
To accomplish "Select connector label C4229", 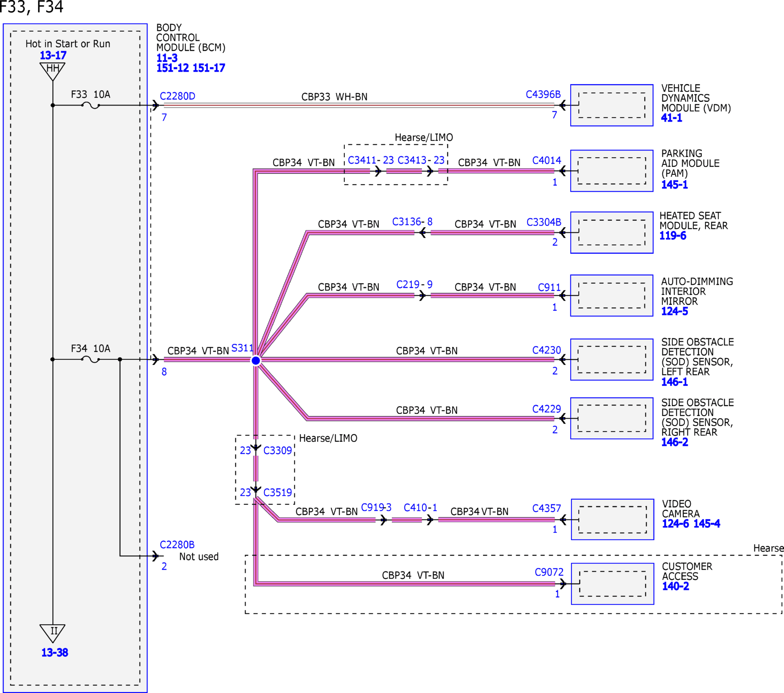I will pyautogui.click(x=547, y=409).
